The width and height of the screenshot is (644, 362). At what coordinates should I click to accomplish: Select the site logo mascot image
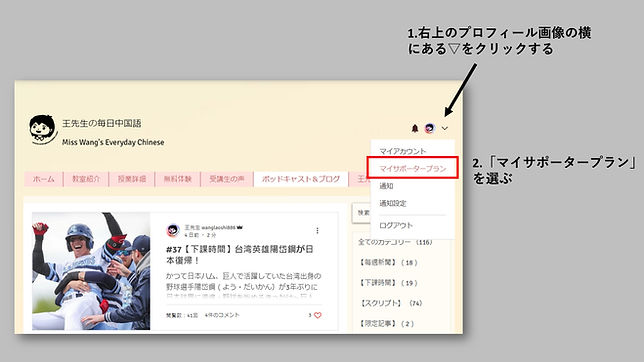pyautogui.click(x=43, y=130)
